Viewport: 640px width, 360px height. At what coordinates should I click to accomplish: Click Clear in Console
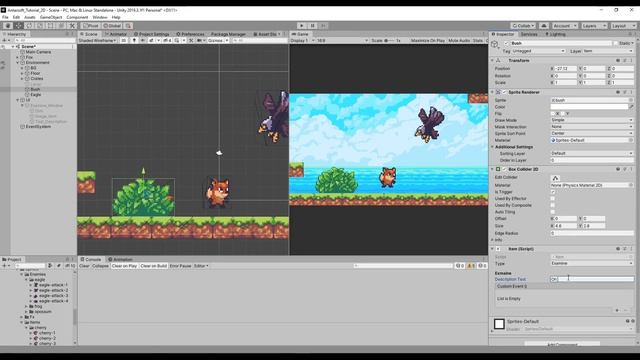point(84,266)
